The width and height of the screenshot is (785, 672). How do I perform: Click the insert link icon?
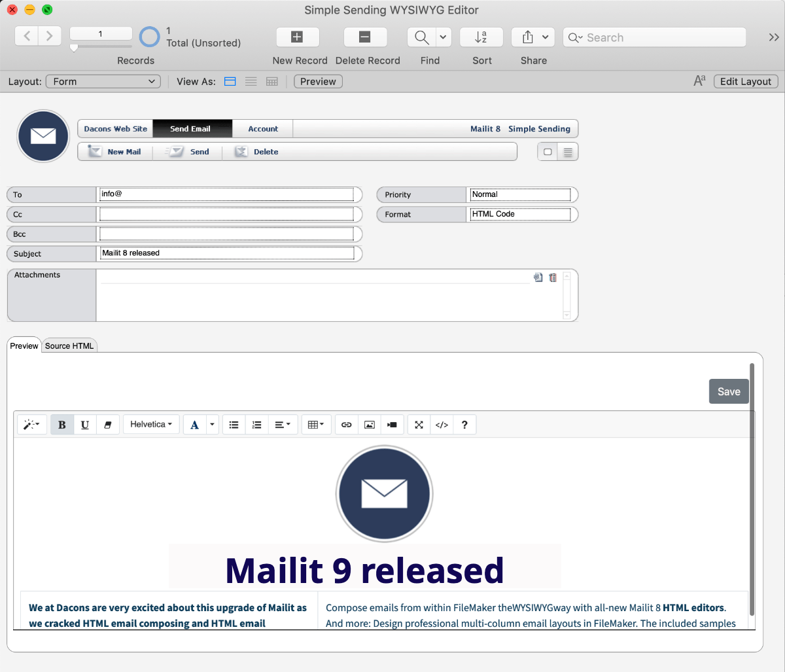[347, 425]
